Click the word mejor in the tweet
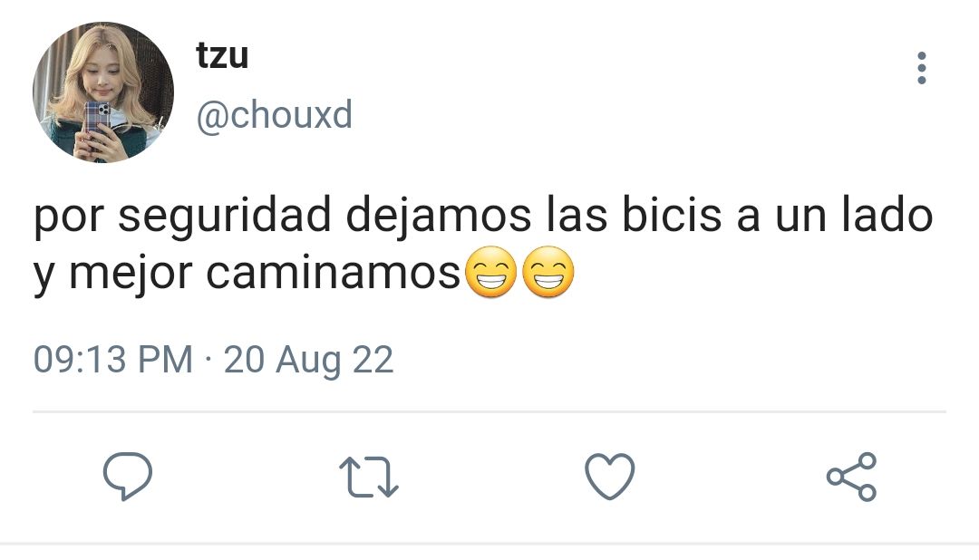The width and height of the screenshot is (979, 560). tap(131, 275)
